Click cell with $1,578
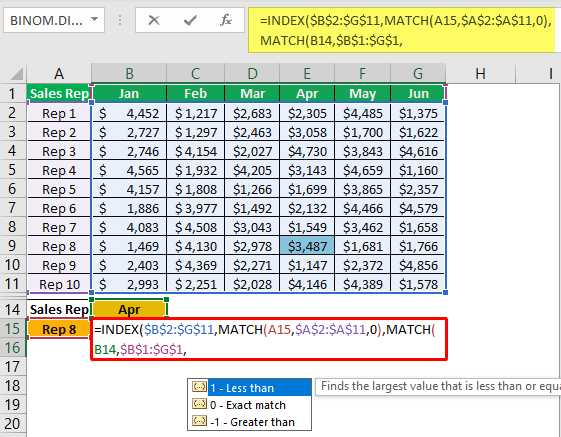Image resolution: width=561 pixels, height=437 pixels. [418, 284]
